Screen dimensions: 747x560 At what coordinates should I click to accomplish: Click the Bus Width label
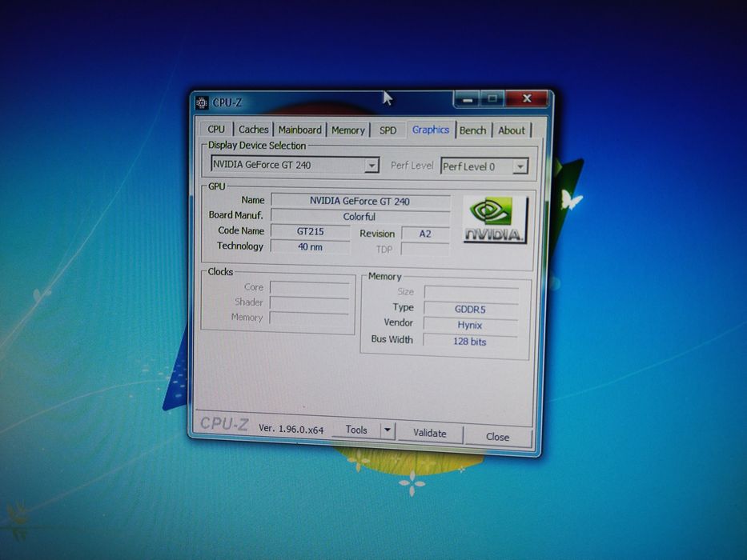pyautogui.click(x=392, y=339)
